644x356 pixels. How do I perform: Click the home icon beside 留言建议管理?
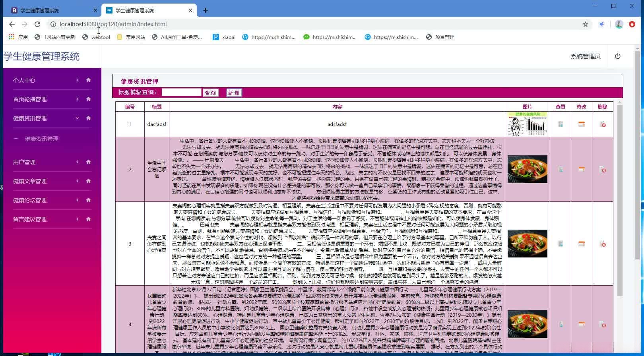[88, 219]
